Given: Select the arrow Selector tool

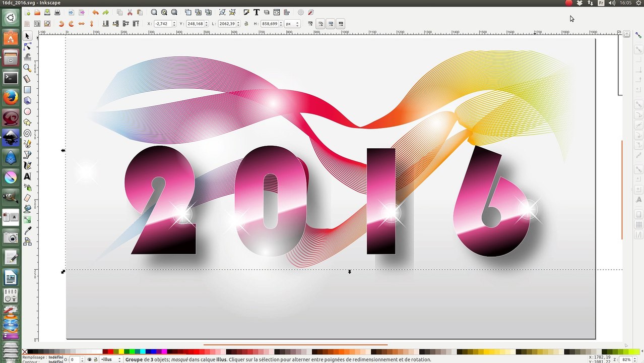Looking at the screenshot, I should pos(27,36).
